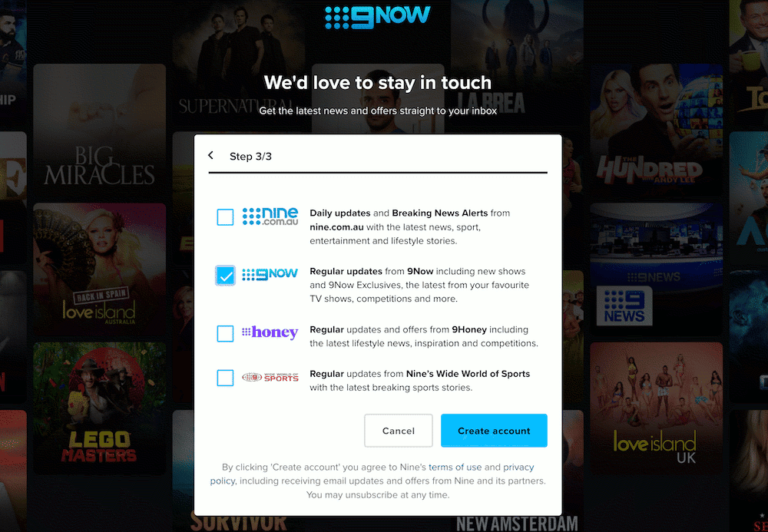Open the Love Island Australia thumbnail
This screenshot has width=768, height=532.
99,269
